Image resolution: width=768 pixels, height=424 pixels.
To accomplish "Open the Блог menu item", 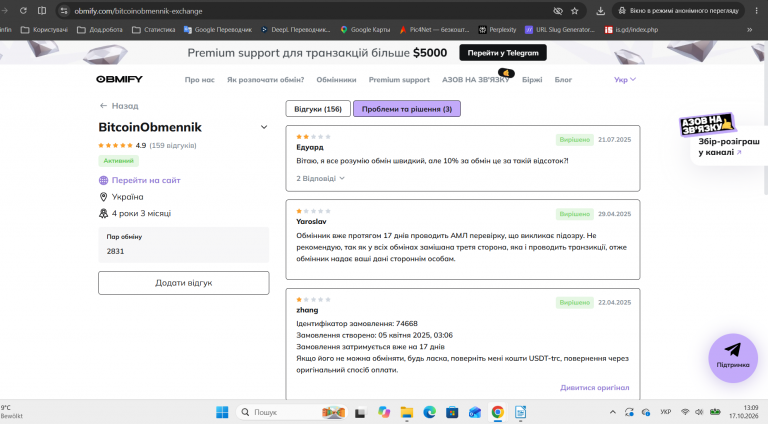I will [x=563, y=80].
